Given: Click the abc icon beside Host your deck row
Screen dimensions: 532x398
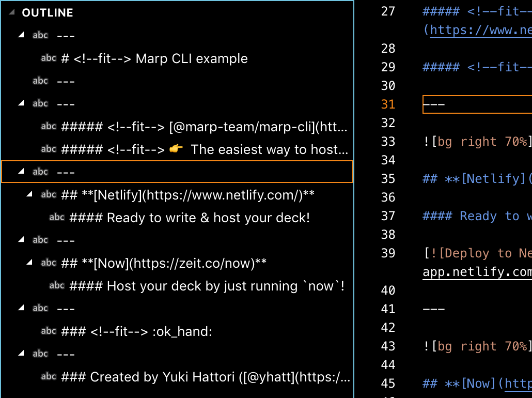Looking at the screenshot, I should 57,286.
